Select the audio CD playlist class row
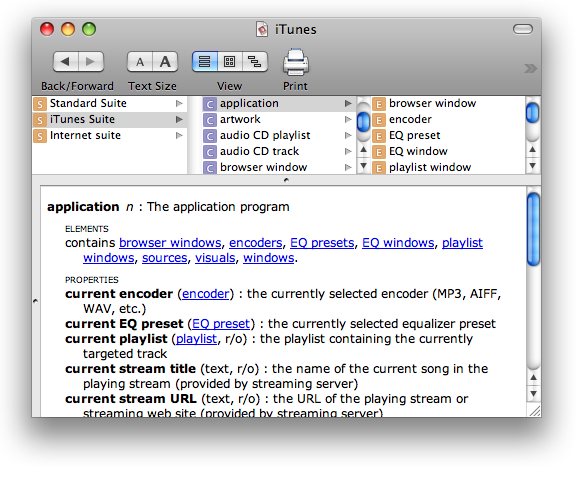This screenshot has width=581, height=479. [x=279, y=135]
